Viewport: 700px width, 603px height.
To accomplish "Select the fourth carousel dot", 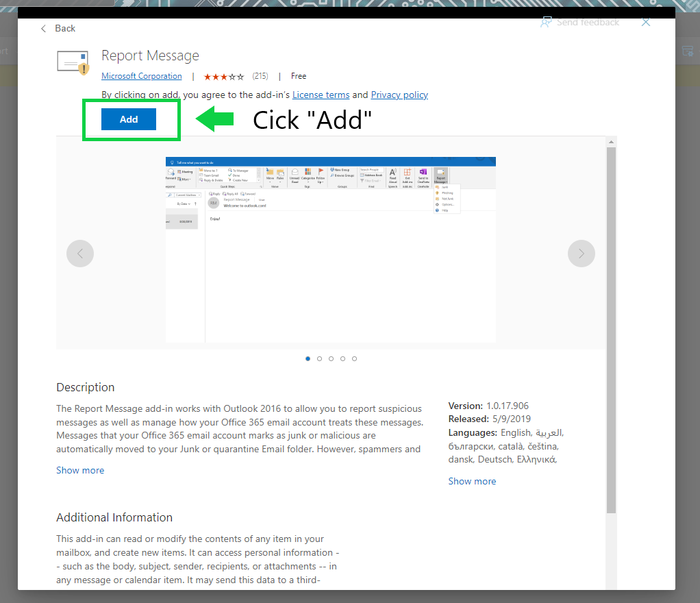I will 343,358.
